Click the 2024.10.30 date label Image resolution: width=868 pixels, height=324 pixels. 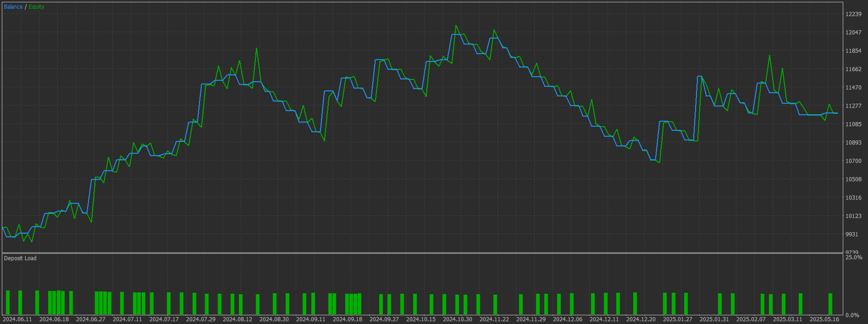pos(458,319)
